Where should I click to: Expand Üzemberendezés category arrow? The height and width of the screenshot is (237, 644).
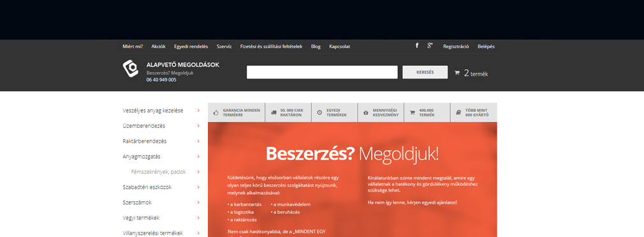[x=198, y=126]
